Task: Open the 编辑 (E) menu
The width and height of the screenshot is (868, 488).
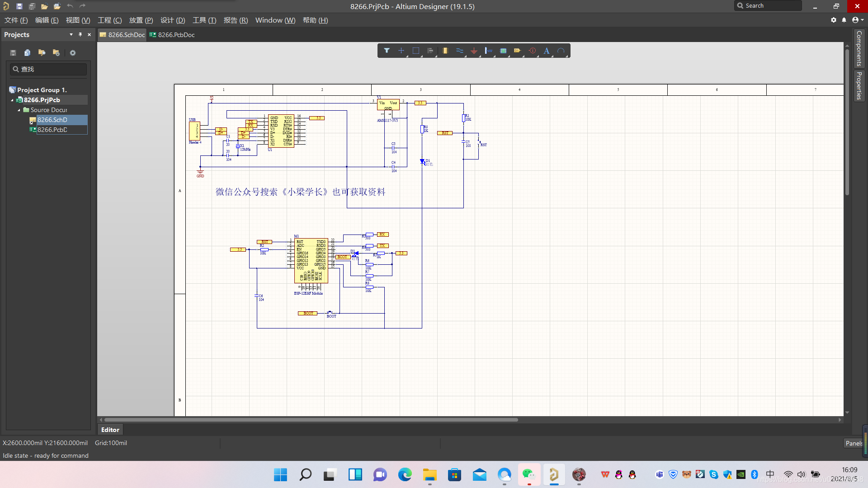Action: coord(47,20)
